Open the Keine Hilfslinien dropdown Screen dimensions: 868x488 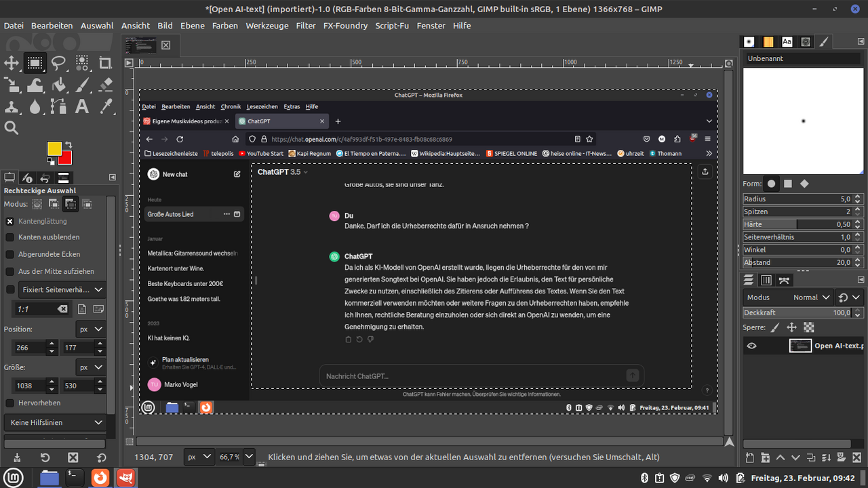(55, 422)
